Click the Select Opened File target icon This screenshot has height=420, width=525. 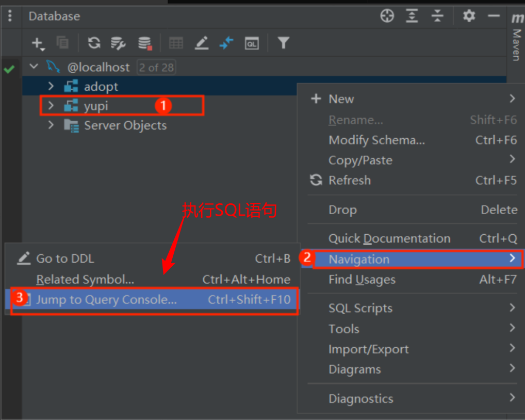pos(387,16)
